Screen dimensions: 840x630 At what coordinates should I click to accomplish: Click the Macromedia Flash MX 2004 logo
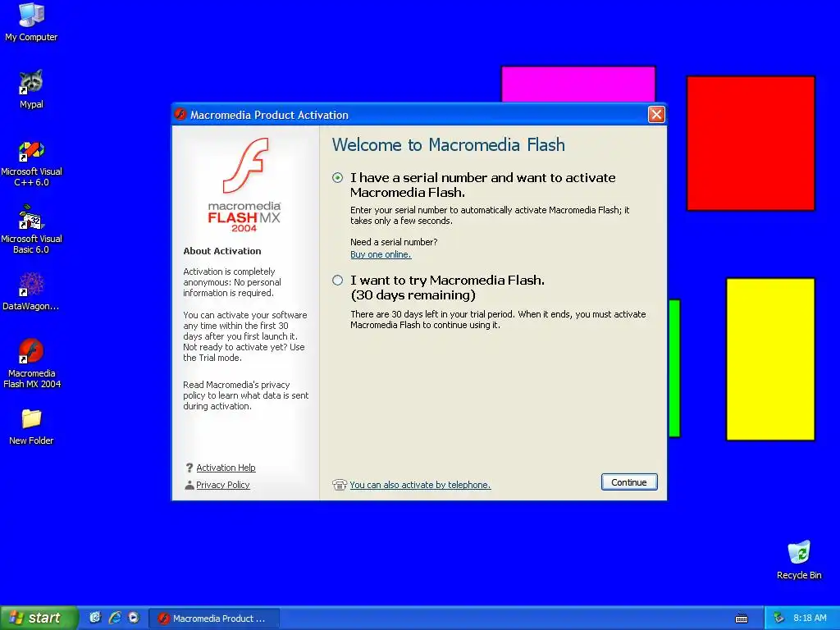coord(244,185)
